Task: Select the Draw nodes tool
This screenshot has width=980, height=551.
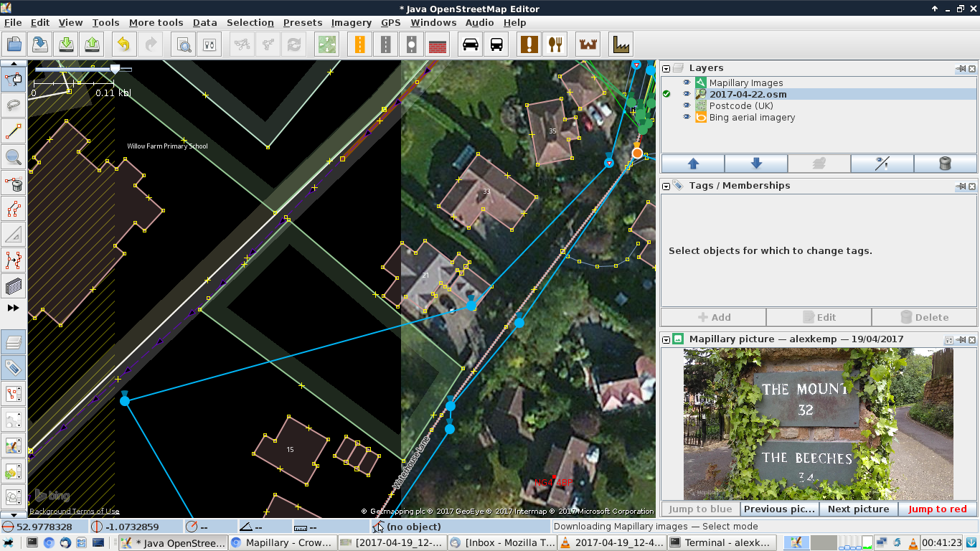Action: 13,131
